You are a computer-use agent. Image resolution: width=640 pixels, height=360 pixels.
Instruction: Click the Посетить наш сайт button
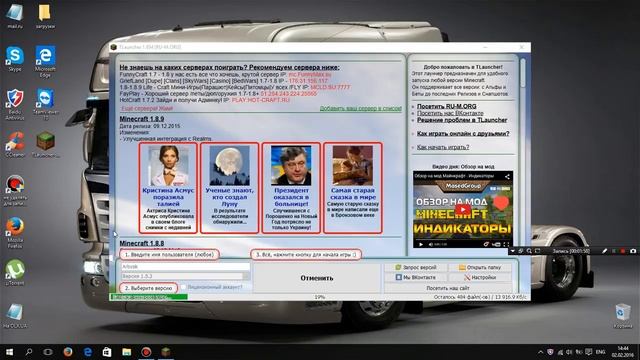(448, 288)
